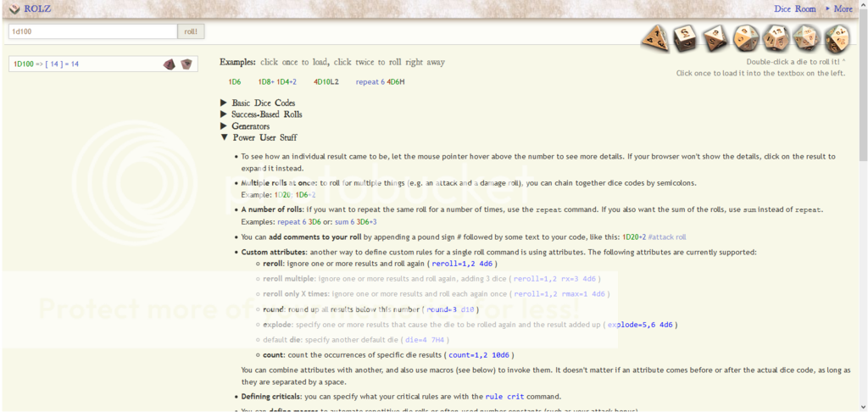Select the eight-sided d8 die icon
Viewport: 868px width, 412px height.
pos(715,37)
